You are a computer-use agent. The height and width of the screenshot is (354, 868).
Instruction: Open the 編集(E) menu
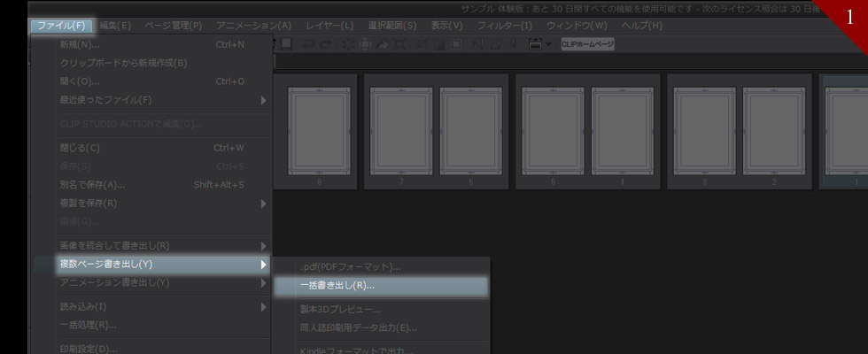click(115, 26)
